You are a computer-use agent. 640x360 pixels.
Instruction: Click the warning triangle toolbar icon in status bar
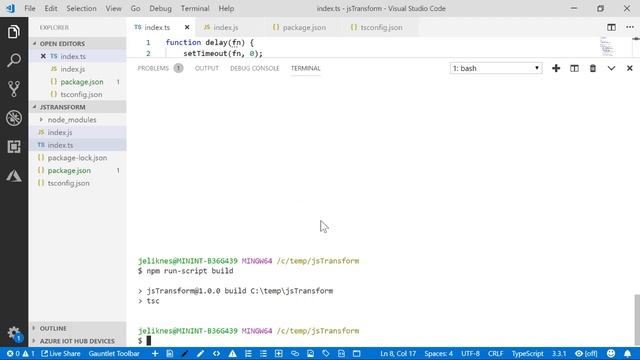pyautogui.click(x=232, y=353)
